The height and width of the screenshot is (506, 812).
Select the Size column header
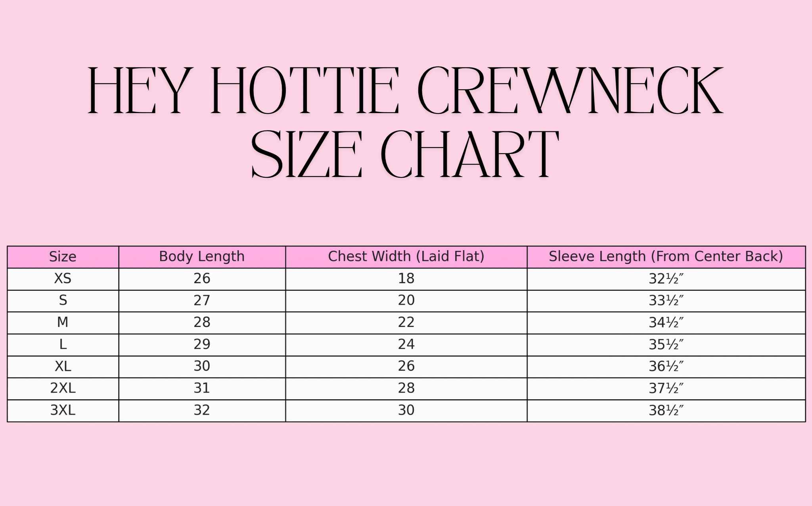[x=63, y=257]
